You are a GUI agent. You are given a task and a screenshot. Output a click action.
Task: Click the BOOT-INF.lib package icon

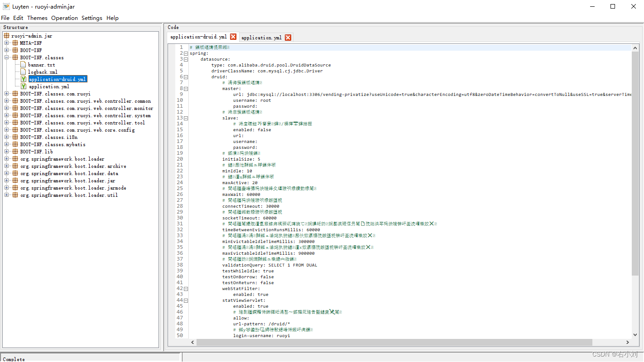pos(15,152)
